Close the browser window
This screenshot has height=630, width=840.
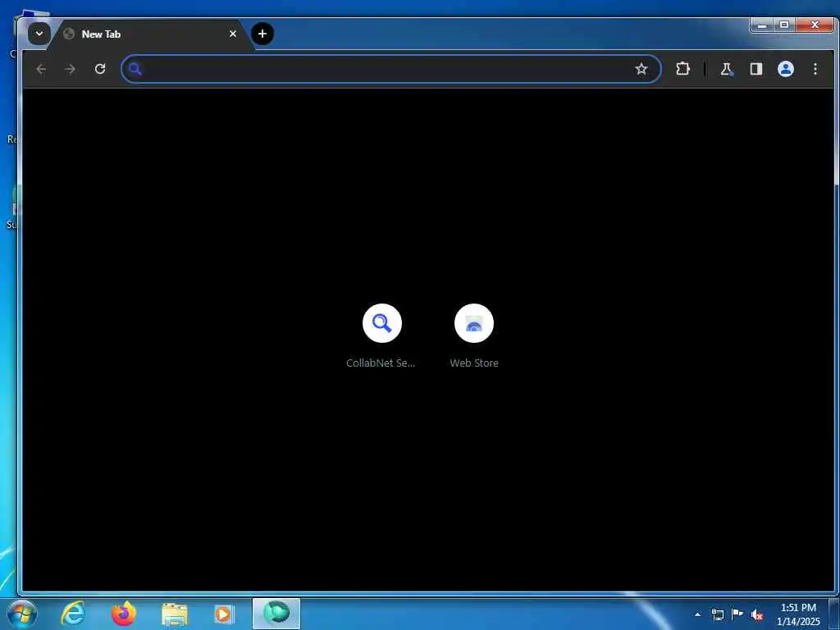(x=815, y=25)
